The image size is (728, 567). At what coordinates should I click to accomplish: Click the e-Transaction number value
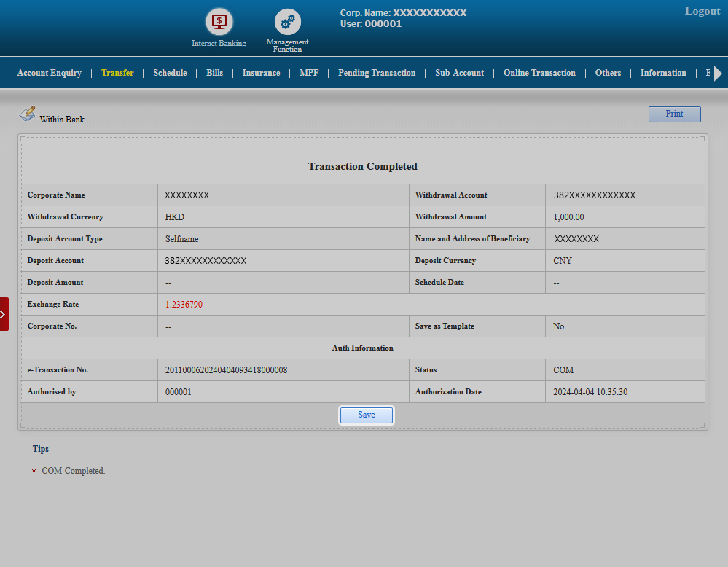[227, 370]
